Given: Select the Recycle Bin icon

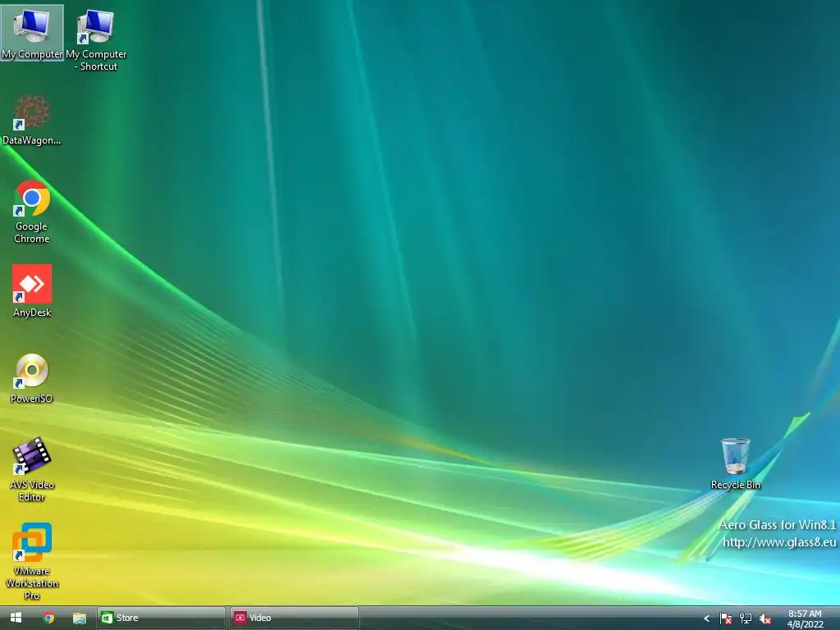Looking at the screenshot, I should click(736, 464).
